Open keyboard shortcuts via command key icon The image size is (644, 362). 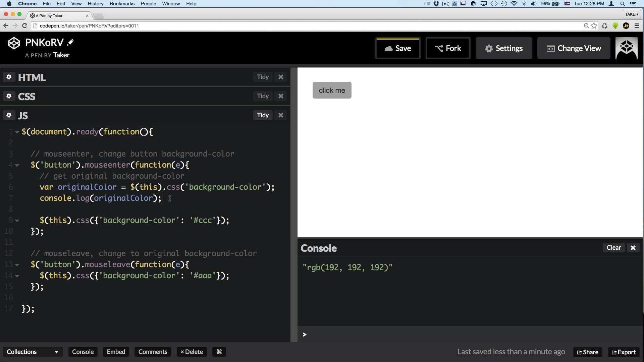[219, 352]
